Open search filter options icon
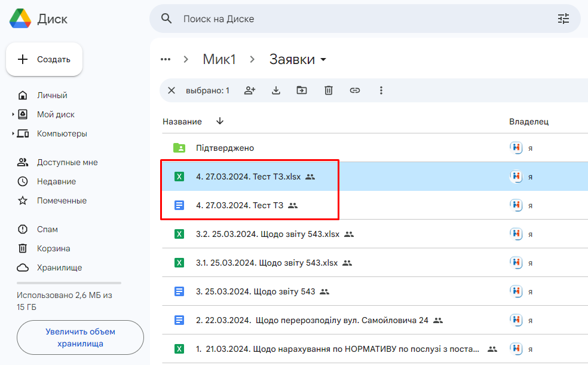The image size is (588, 365). pos(563,19)
